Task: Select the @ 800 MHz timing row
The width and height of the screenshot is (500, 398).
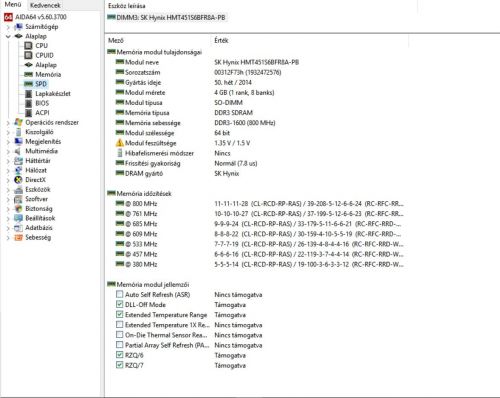Action: 260,204
